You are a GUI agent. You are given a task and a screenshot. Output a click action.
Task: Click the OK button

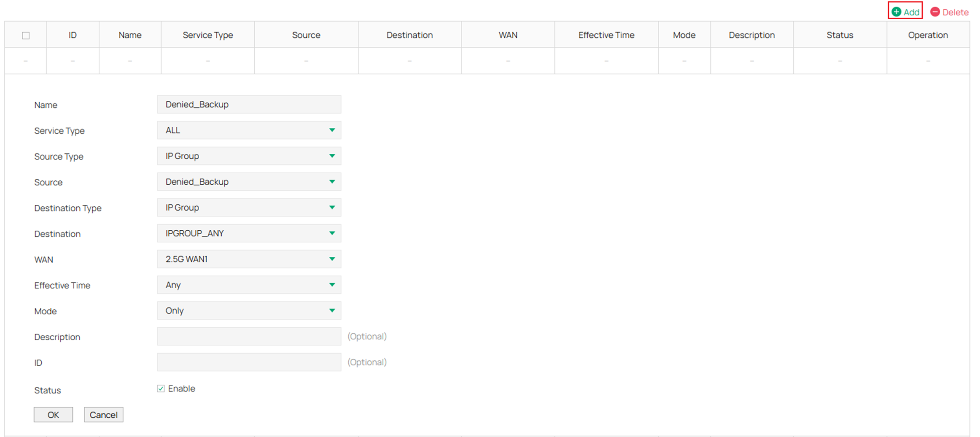click(53, 415)
